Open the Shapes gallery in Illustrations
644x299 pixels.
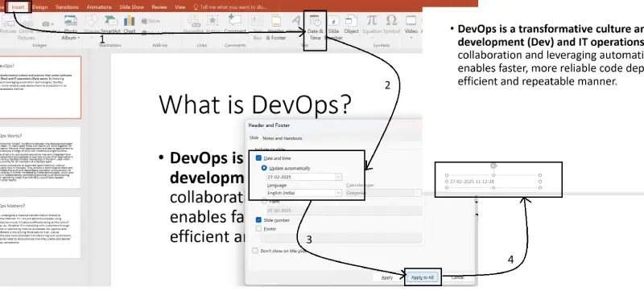pos(91,25)
